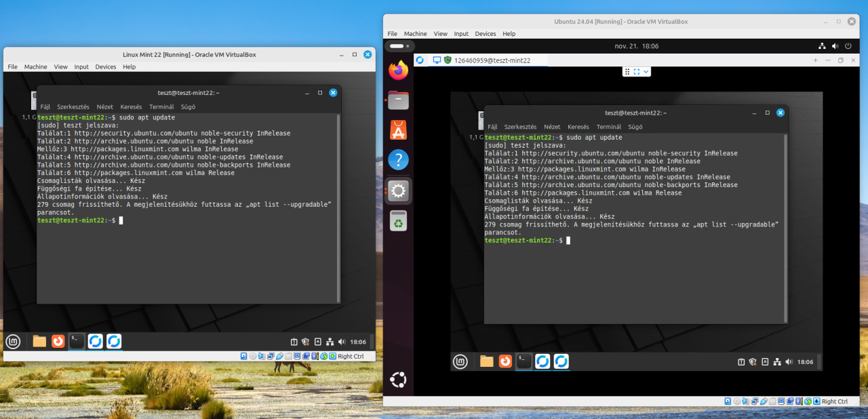868x419 pixels.
Task: Open Keresés menu in the Linux Mint VM terminal
Action: 131,106
